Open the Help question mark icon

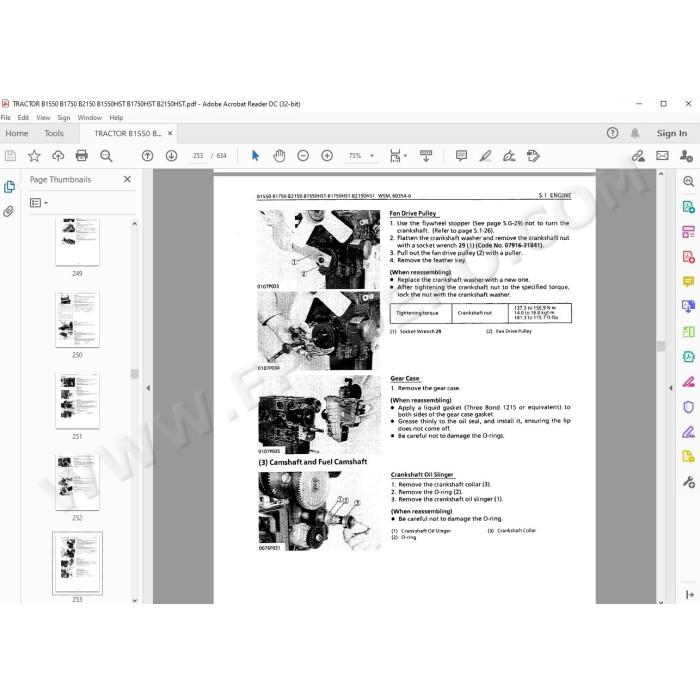[x=612, y=133]
